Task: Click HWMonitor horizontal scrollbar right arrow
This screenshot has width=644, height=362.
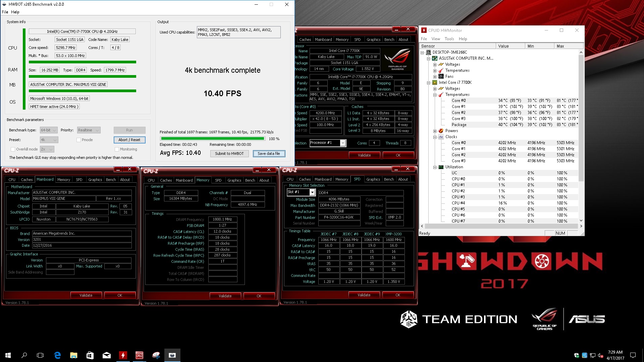Action: [x=581, y=226]
